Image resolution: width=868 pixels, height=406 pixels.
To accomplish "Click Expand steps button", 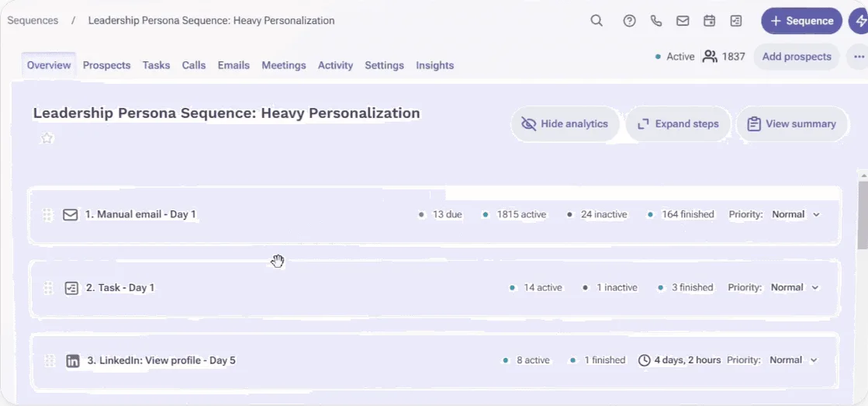I will coord(678,124).
